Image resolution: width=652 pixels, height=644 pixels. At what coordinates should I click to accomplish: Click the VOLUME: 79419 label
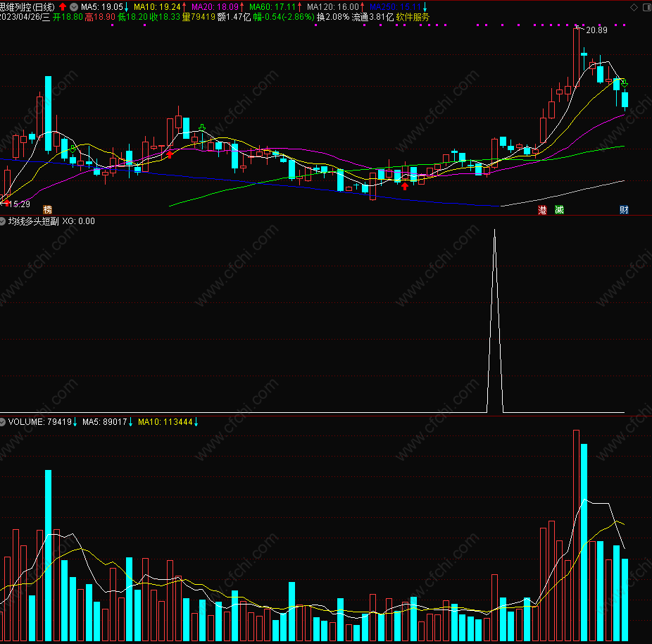(x=40, y=422)
